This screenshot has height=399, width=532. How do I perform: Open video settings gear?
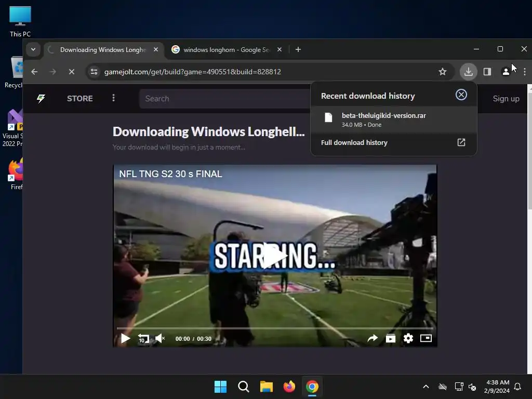[408, 338]
